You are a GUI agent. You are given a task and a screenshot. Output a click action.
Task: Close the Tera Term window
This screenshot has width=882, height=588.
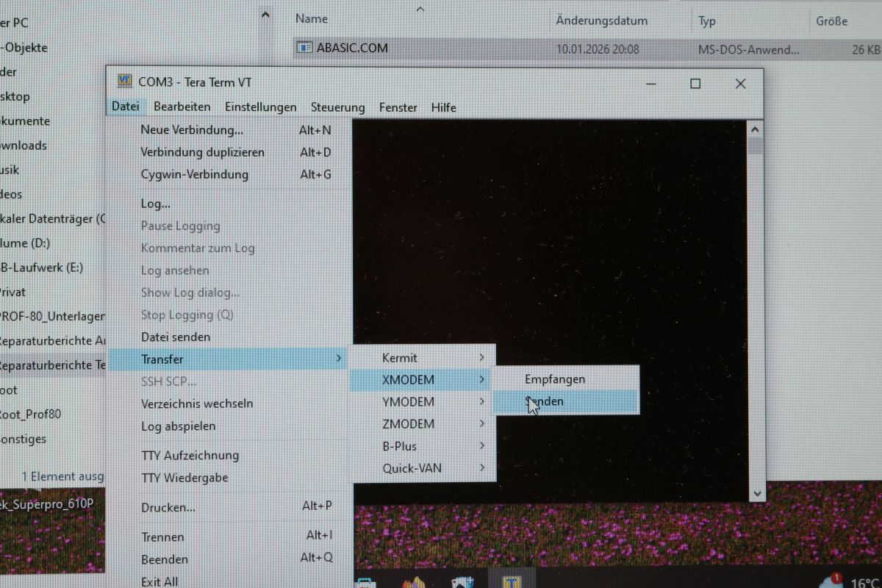[x=740, y=84]
